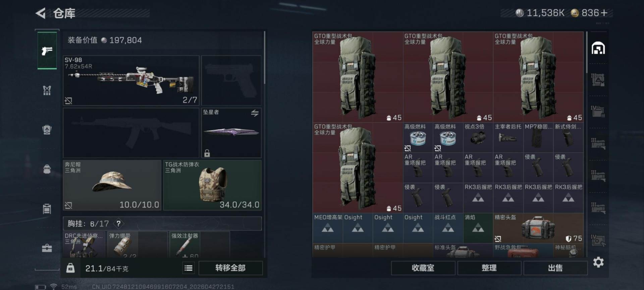
Task: Select the SV-98 rifle slot
Action: coord(131,81)
